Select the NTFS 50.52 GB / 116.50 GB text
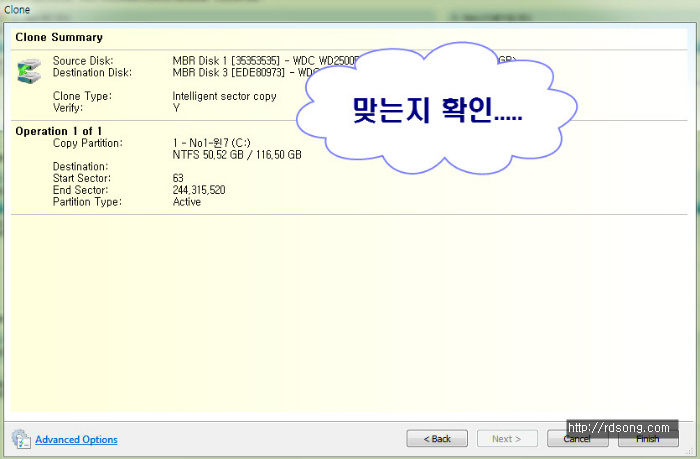700x459 pixels. pos(237,155)
